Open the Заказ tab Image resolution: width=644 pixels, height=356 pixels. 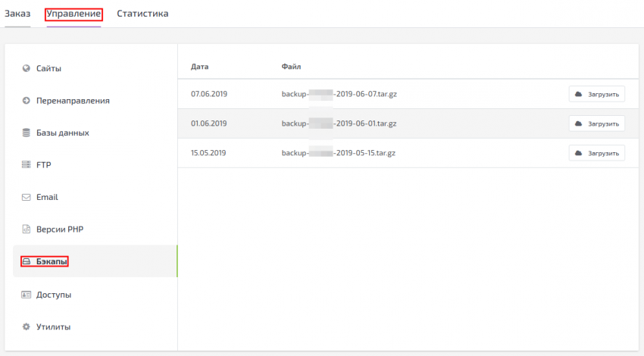click(17, 14)
